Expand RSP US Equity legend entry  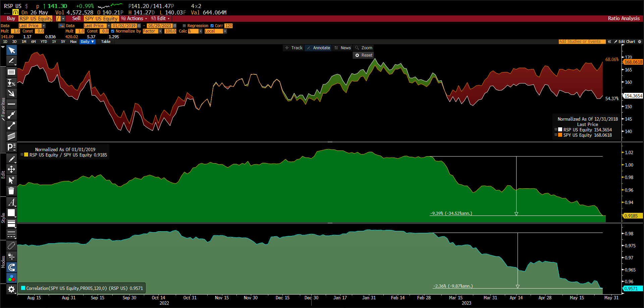556,129
